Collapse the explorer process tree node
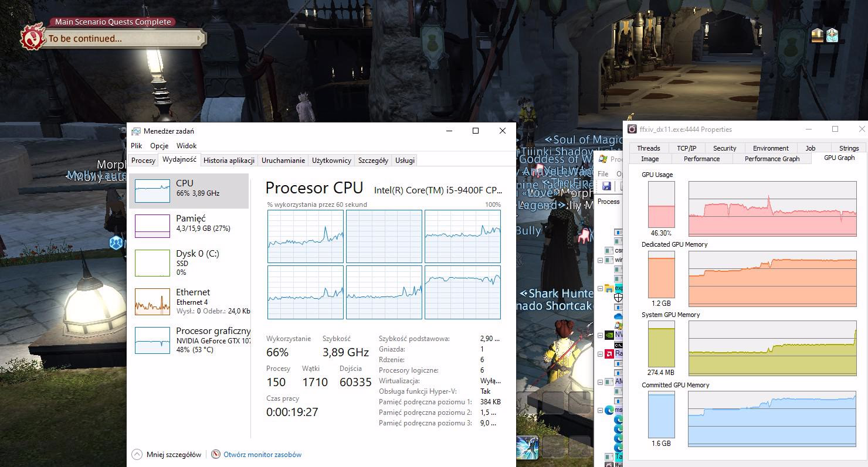 click(601, 289)
